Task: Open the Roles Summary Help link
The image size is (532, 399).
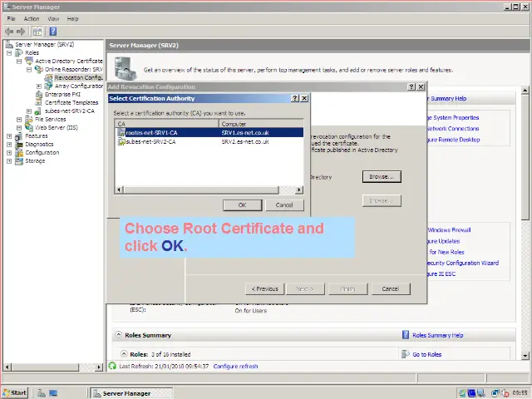Action: (x=438, y=335)
